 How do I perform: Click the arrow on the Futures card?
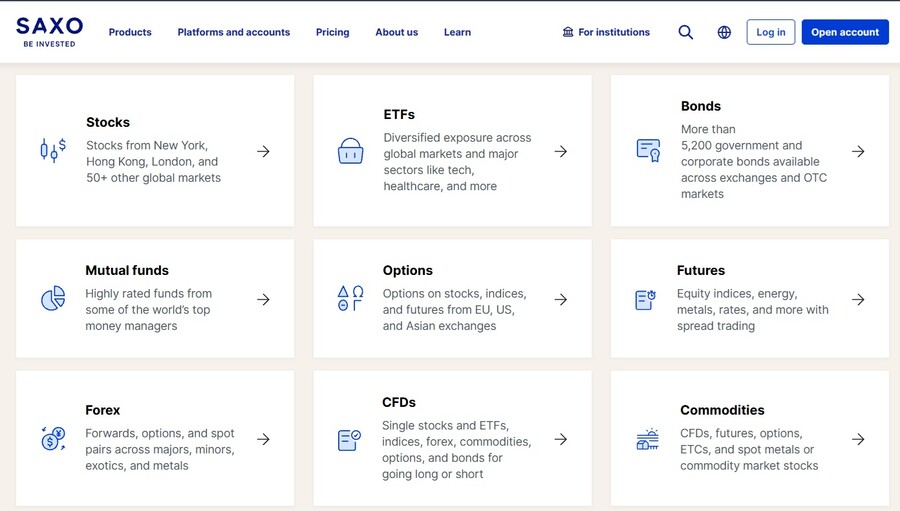click(x=858, y=300)
